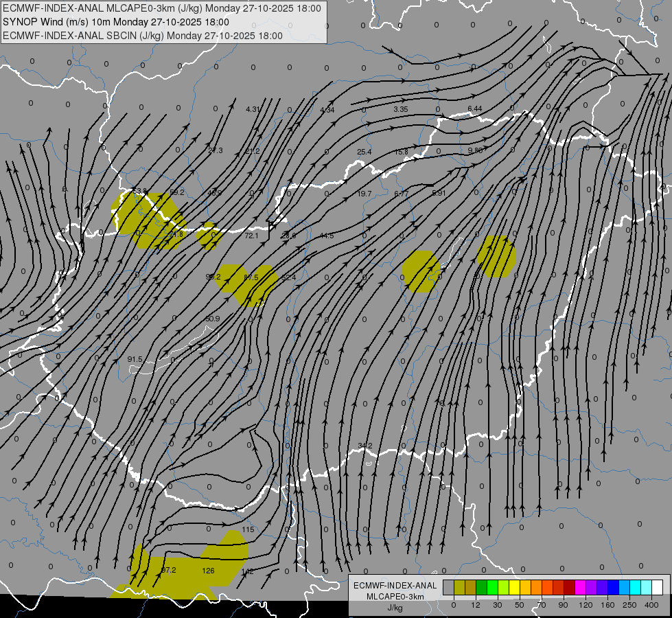
Task: Click the map value 99.2
Action: pyautogui.click(x=213, y=277)
